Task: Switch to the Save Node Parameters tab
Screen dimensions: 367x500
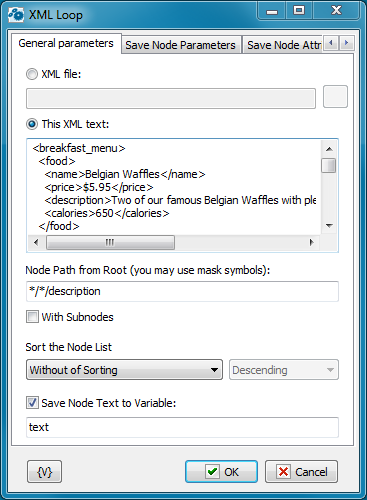Action: click(180, 45)
